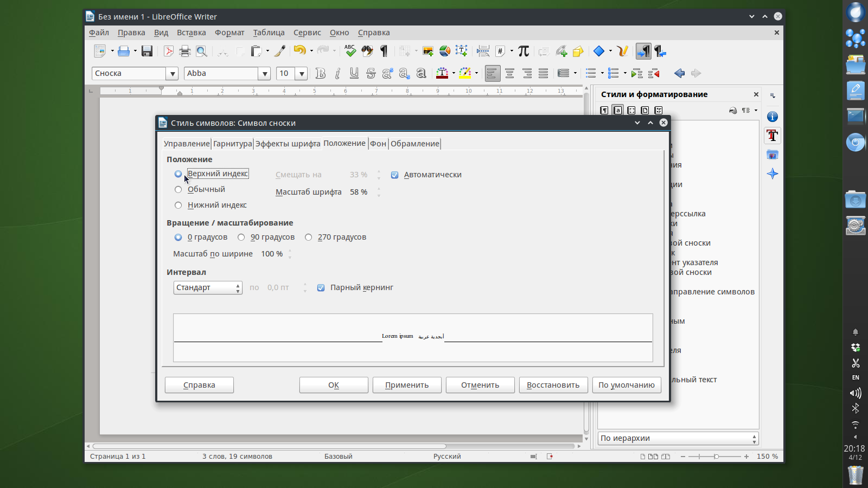Run the ABC spelling check icon
Viewport: 868px width, 488px height.
pyautogui.click(x=350, y=51)
